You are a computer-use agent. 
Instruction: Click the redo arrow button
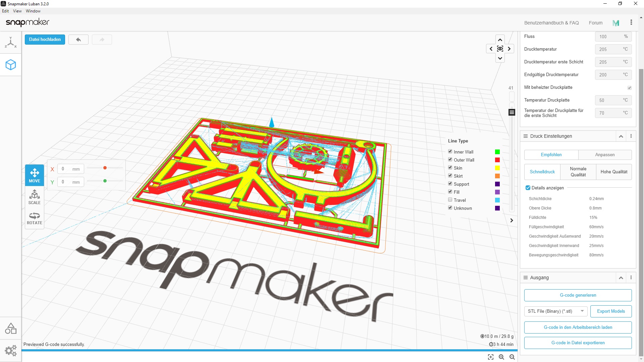(x=102, y=40)
